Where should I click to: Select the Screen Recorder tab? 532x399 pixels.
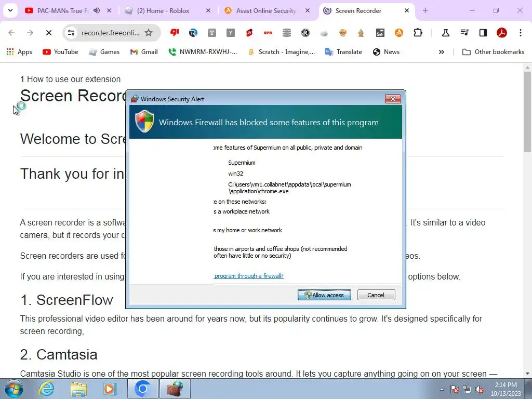[358, 11]
